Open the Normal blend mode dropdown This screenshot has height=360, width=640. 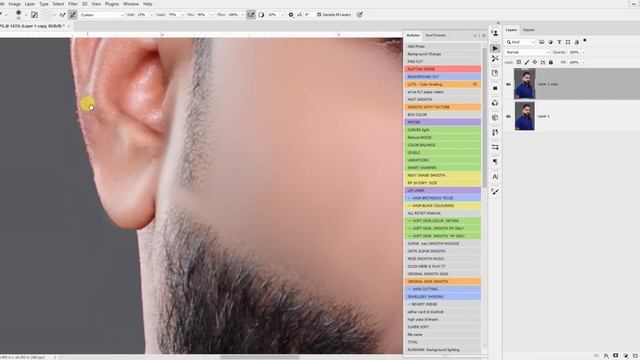pyautogui.click(x=527, y=52)
